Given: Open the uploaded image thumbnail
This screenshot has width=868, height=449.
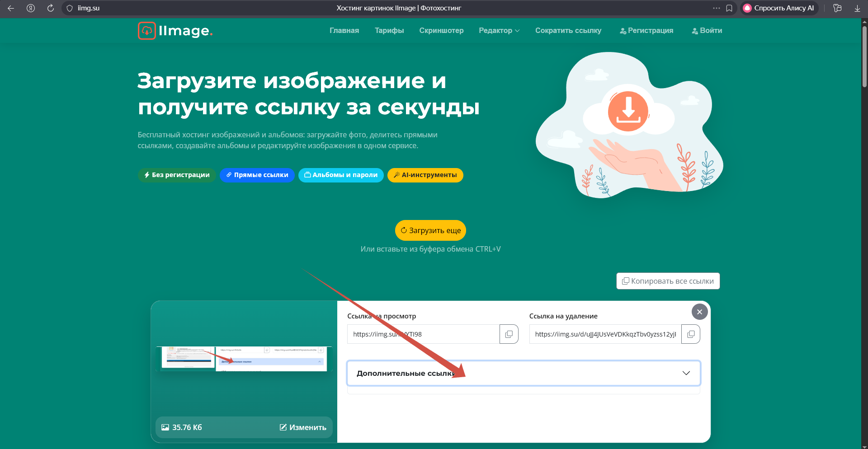Looking at the screenshot, I should point(244,359).
